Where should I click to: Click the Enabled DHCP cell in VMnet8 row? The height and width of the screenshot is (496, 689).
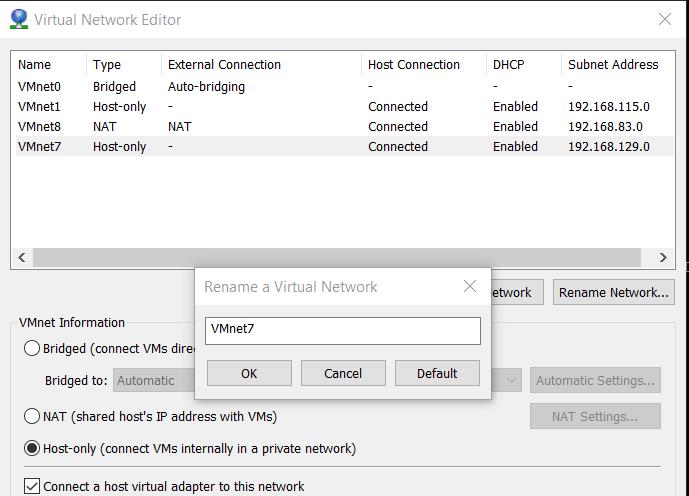(x=515, y=127)
